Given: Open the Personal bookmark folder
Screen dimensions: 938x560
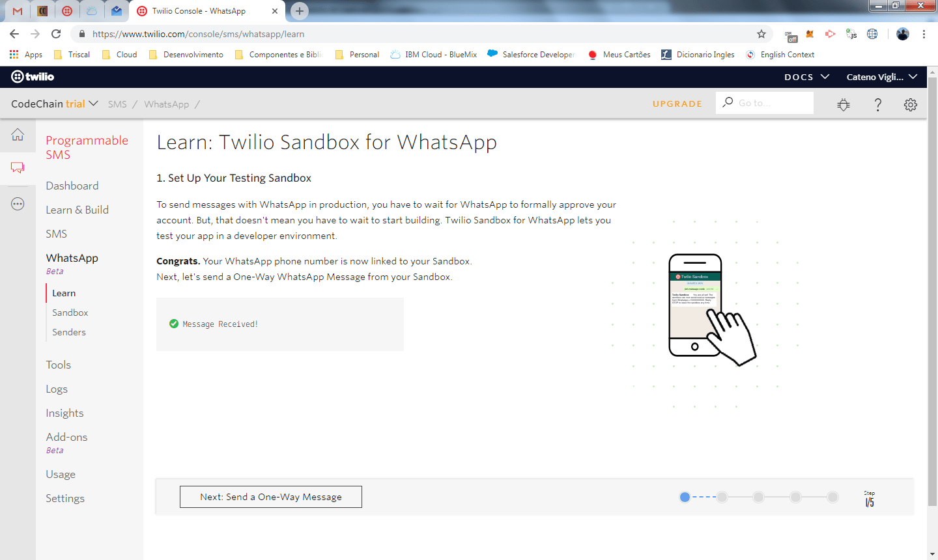Looking at the screenshot, I should [357, 55].
